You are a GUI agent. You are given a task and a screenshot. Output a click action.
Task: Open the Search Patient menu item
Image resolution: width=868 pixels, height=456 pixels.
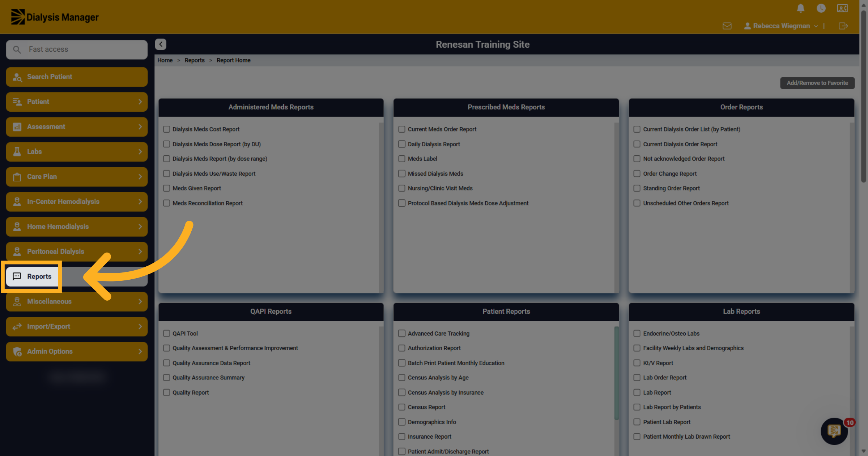point(77,77)
